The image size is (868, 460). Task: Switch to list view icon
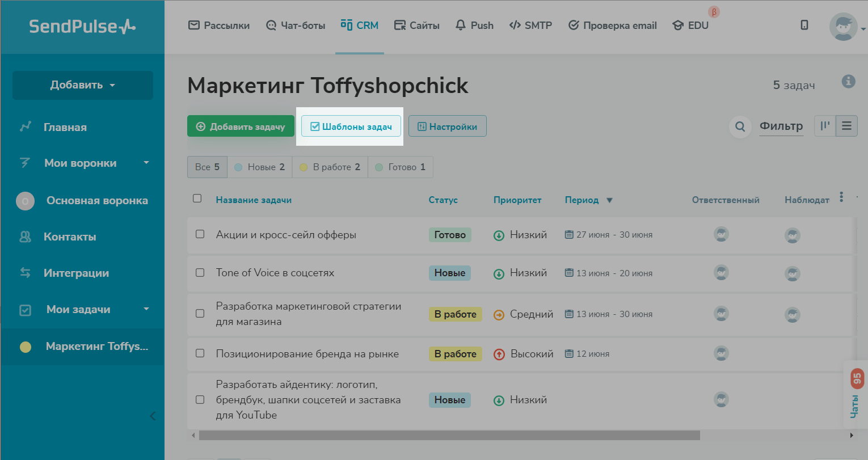(846, 126)
